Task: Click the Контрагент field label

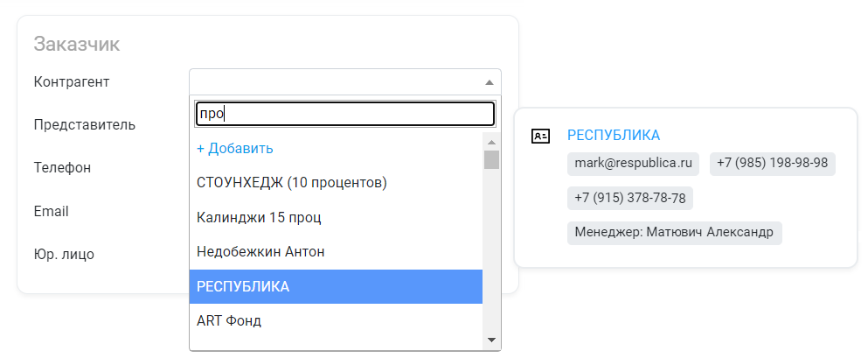Action: [72, 82]
